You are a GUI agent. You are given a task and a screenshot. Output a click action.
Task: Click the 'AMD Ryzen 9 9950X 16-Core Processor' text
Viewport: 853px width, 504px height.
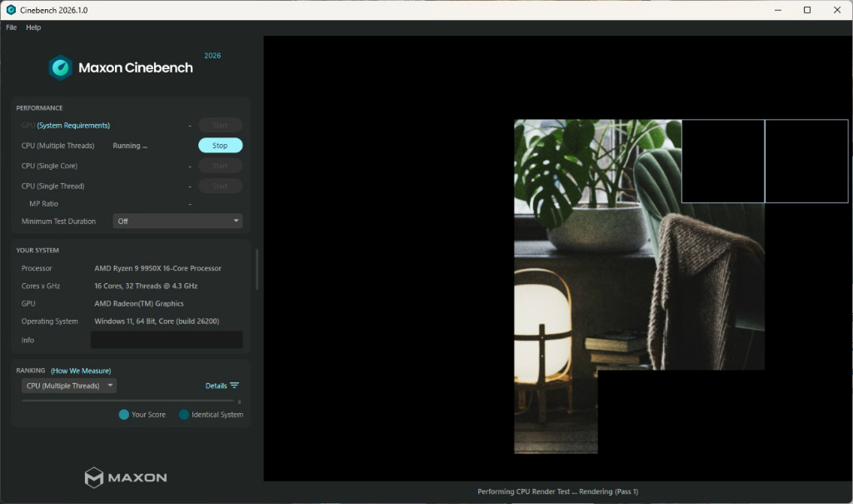pyautogui.click(x=157, y=268)
